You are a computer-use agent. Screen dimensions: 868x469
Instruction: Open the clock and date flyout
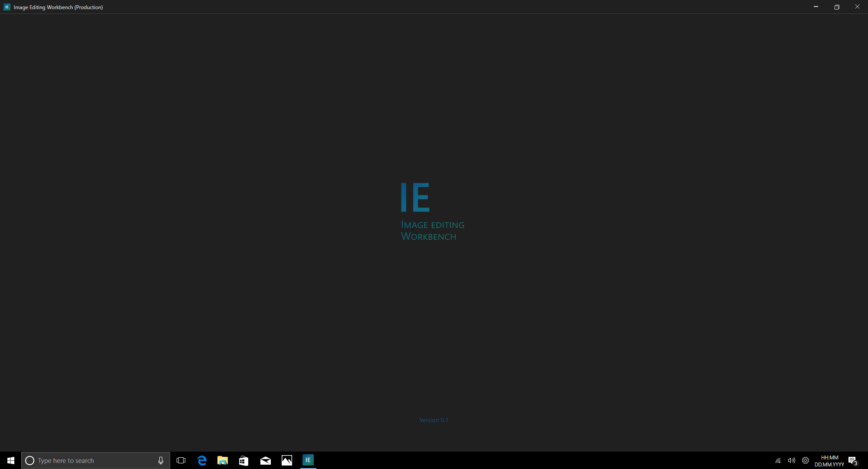[x=829, y=461]
